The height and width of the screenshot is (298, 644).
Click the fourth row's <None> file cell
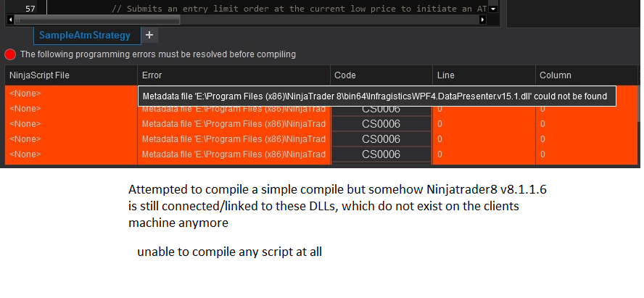pos(25,139)
